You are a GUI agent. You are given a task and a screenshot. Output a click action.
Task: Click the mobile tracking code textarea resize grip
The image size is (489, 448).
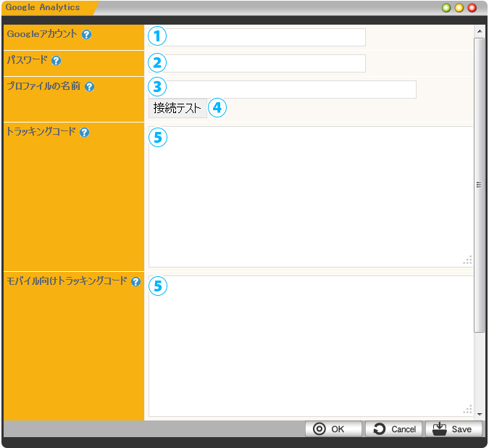[x=467, y=410]
